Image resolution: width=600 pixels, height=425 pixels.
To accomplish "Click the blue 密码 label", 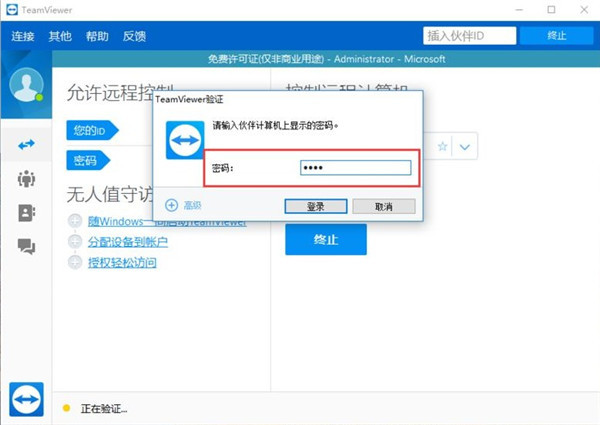I will pos(88,160).
